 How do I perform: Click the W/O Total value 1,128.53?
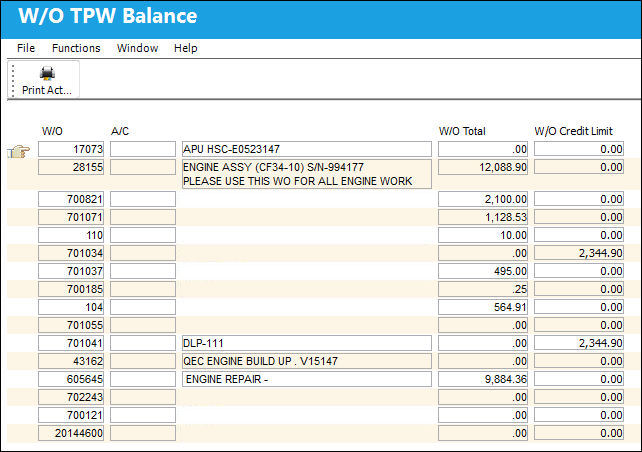tap(483, 217)
